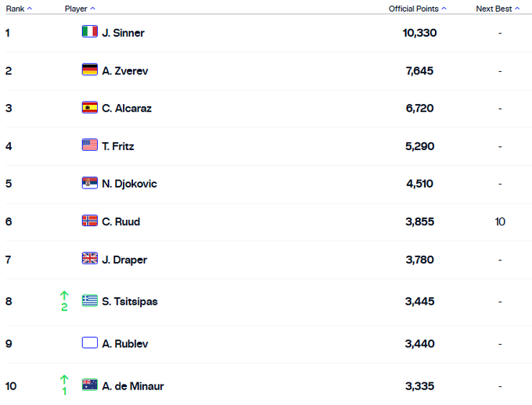Screen dimensions: 532x405
Task: Click Ruud's Next Best value 10
Action: (500, 222)
